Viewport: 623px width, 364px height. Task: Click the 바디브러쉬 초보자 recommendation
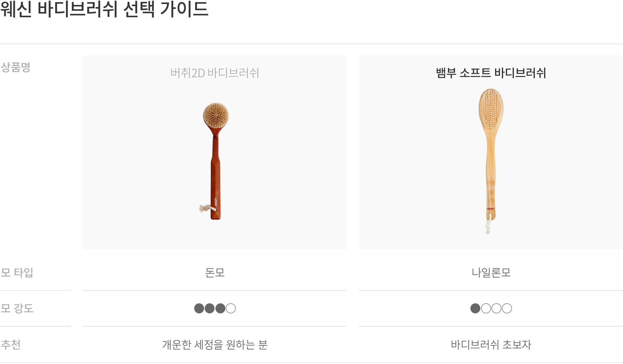[x=491, y=345]
